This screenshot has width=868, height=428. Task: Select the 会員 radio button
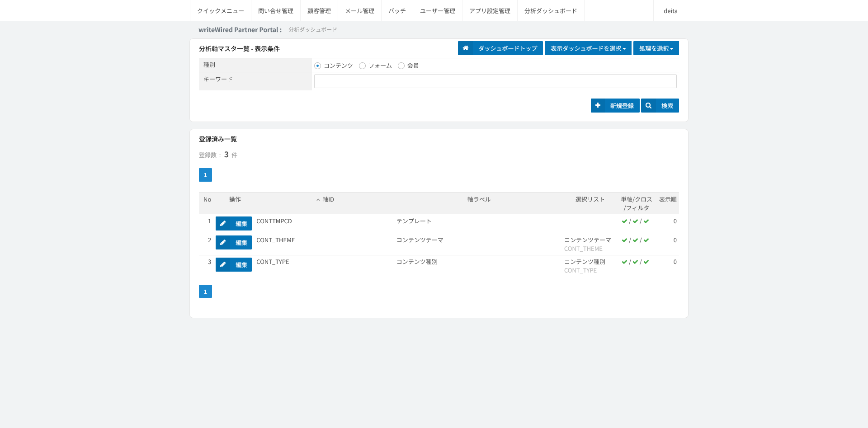coord(401,66)
